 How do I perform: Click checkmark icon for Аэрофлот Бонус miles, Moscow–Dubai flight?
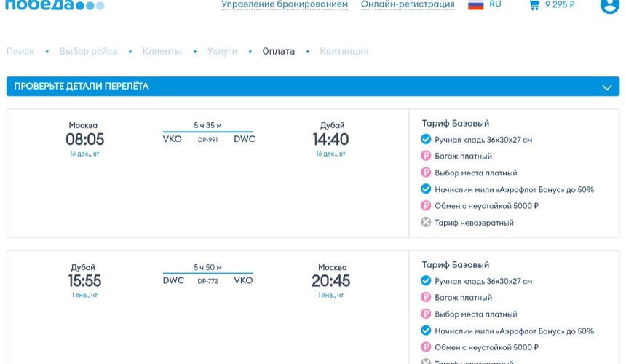426,189
